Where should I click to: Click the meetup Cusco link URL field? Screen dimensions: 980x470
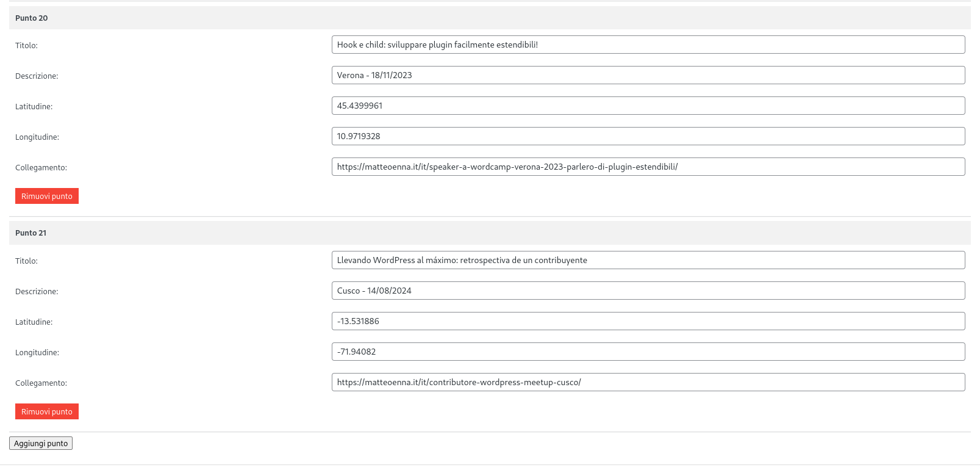[648, 382]
